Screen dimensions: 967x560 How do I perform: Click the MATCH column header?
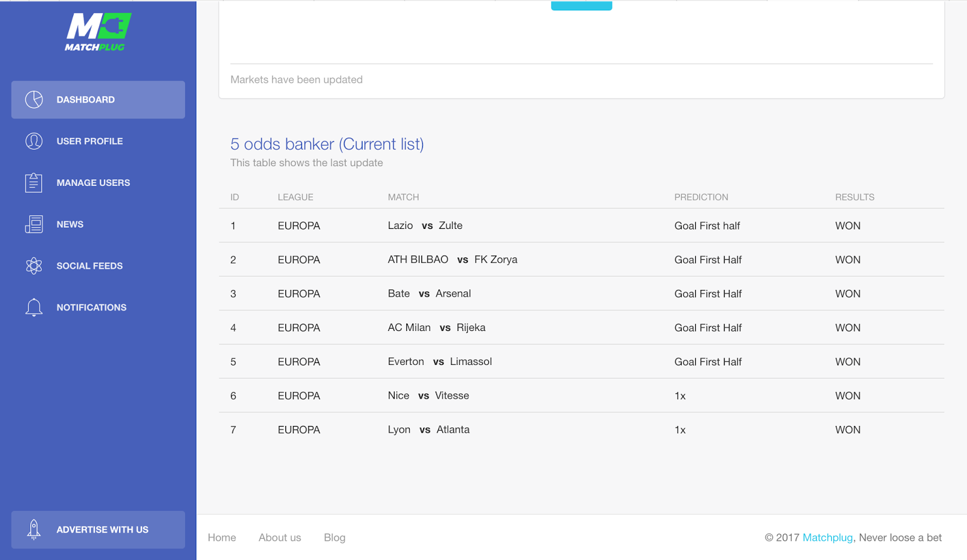coord(403,197)
